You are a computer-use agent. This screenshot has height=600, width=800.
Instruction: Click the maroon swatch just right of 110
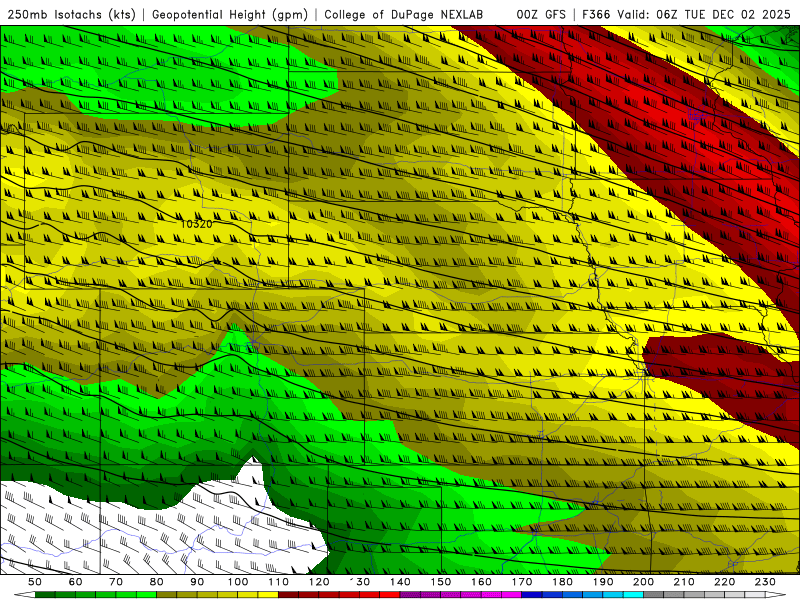pyautogui.click(x=288, y=595)
